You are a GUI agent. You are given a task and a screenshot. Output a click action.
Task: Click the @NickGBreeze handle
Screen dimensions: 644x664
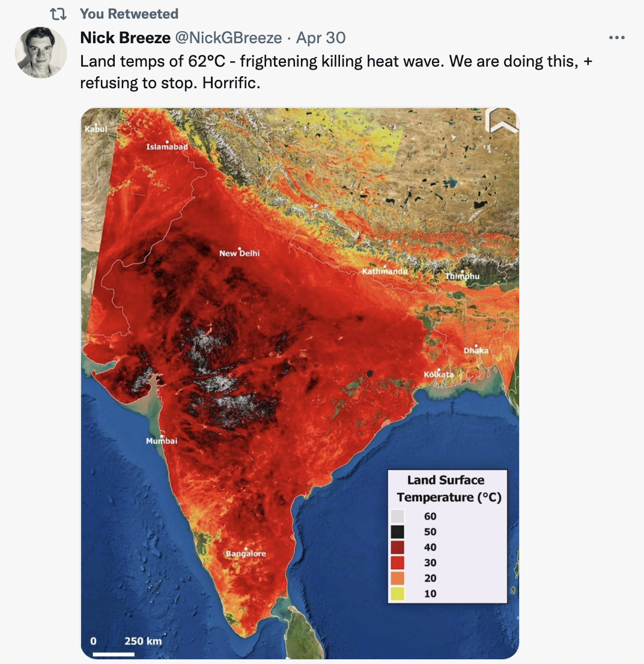click(228, 38)
